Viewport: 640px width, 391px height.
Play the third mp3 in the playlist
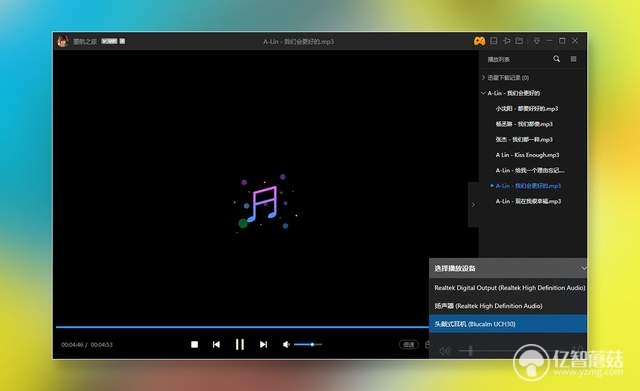click(x=524, y=140)
